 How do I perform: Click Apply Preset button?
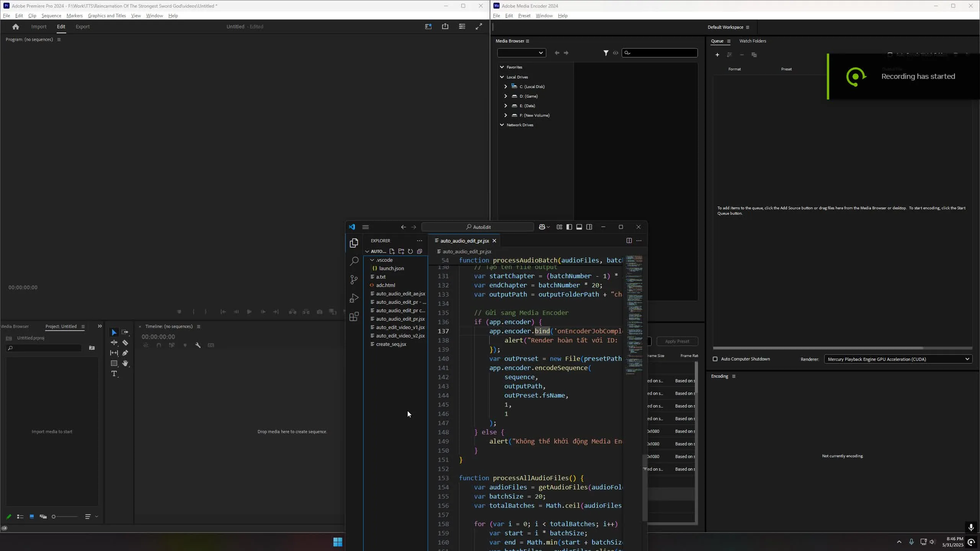coord(677,341)
